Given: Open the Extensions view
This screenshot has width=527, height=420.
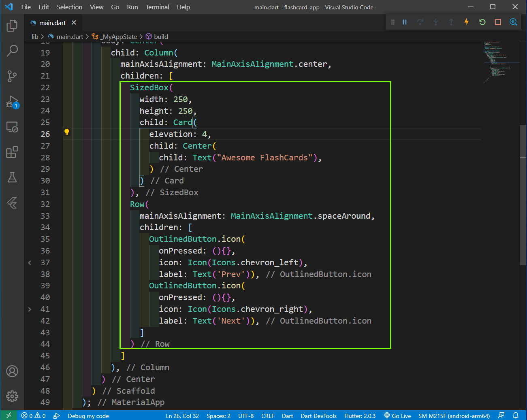Looking at the screenshot, I should click(12, 152).
